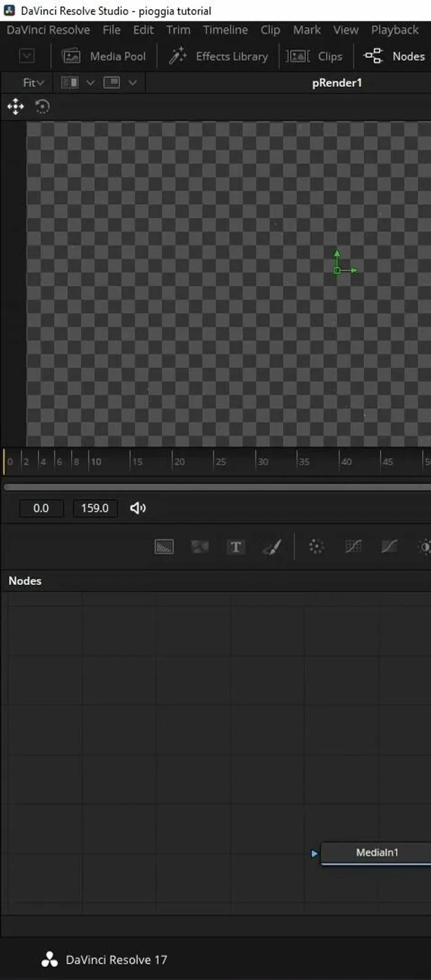The width and height of the screenshot is (431, 980).
Task: Select the Background tool icon
Action: (x=164, y=547)
